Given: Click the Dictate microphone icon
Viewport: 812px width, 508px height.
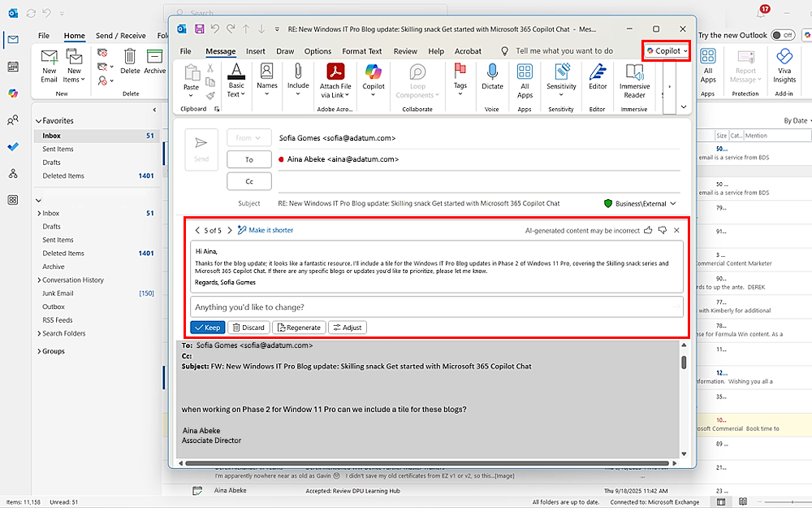Looking at the screenshot, I should click(492, 73).
